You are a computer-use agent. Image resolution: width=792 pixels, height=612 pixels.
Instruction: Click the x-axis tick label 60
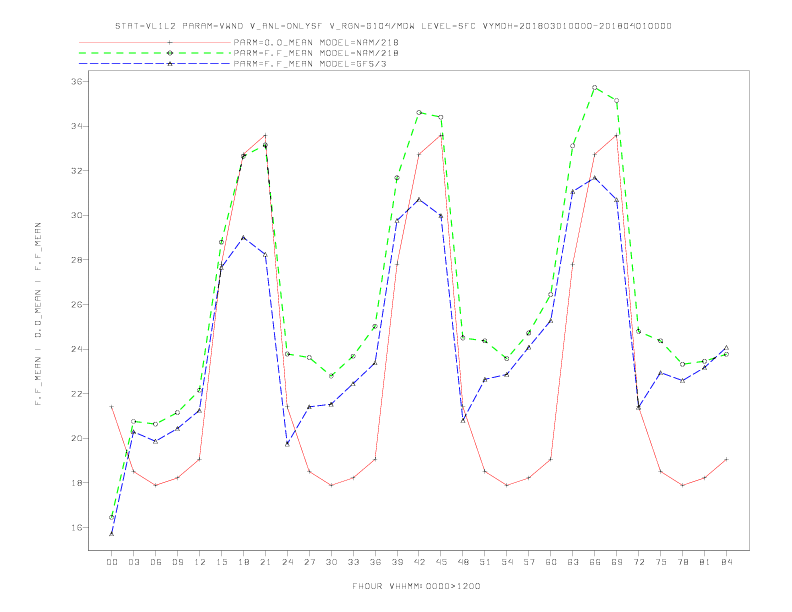[551, 562]
